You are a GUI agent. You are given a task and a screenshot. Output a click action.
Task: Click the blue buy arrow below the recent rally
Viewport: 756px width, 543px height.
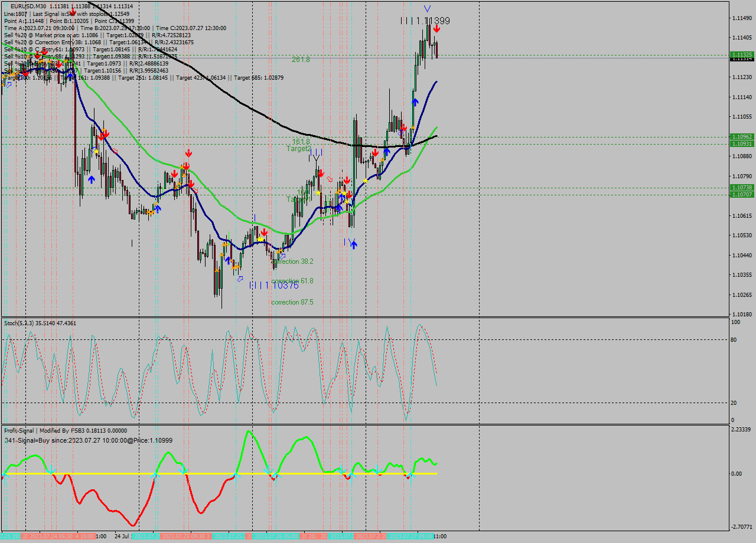click(415, 102)
